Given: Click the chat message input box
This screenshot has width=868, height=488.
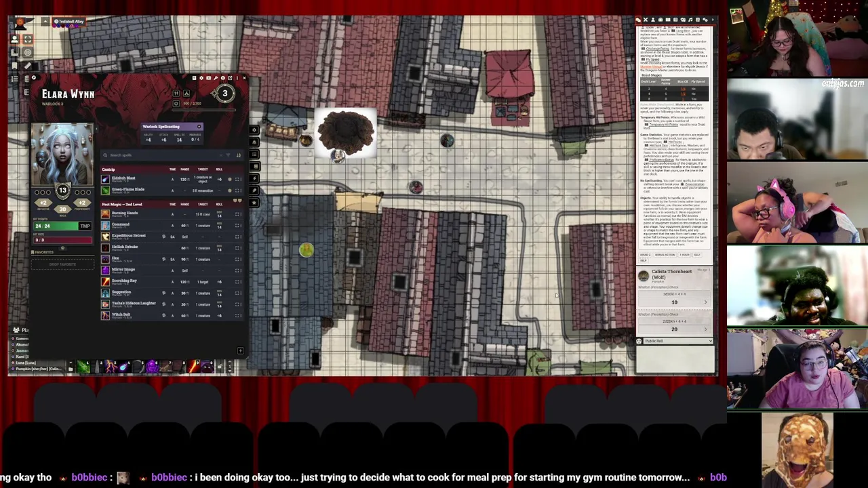Looking at the screenshot, I should click(x=675, y=359).
